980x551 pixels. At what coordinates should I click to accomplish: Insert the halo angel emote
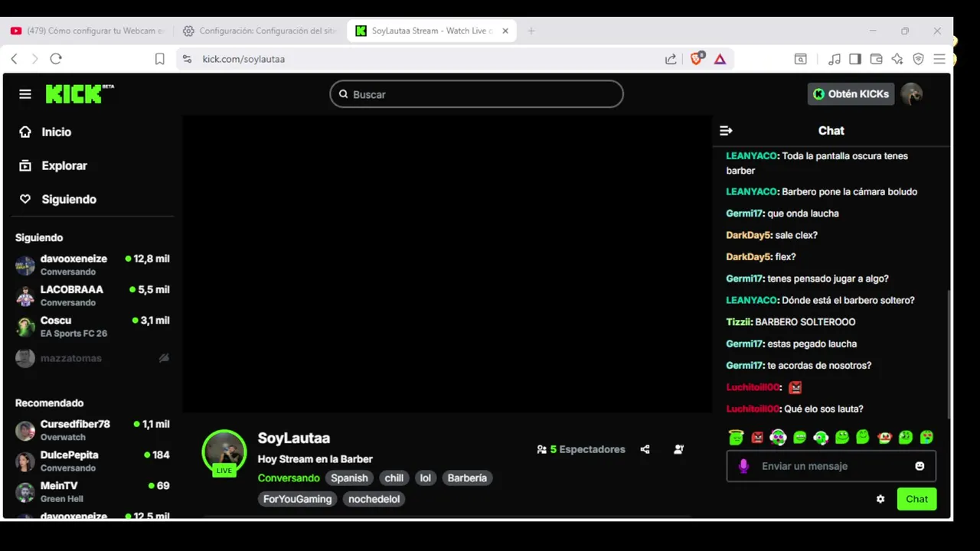click(x=736, y=437)
